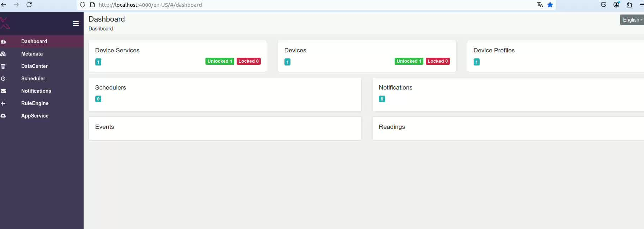
Task: Click the AppService cloud icon
Action: pos(3,116)
